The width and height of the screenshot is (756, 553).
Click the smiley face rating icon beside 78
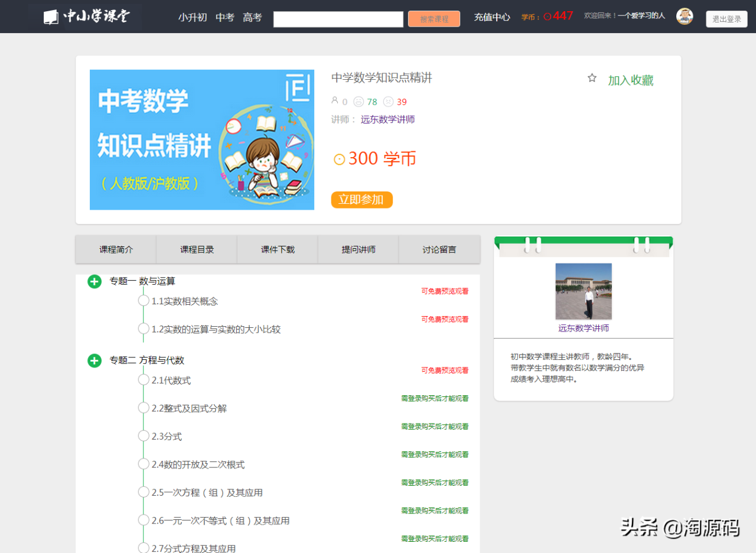click(359, 102)
